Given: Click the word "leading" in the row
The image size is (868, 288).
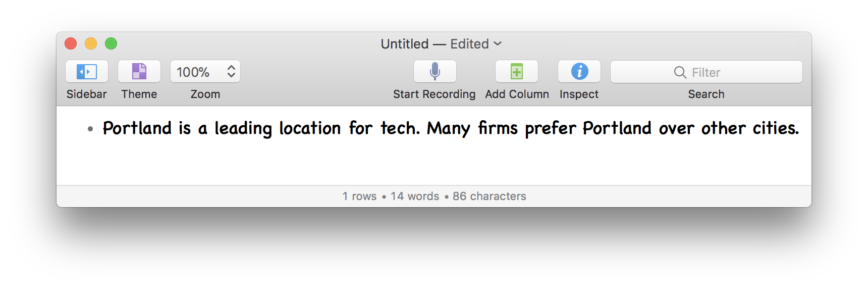Looking at the screenshot, I should (x=243, y=128).
